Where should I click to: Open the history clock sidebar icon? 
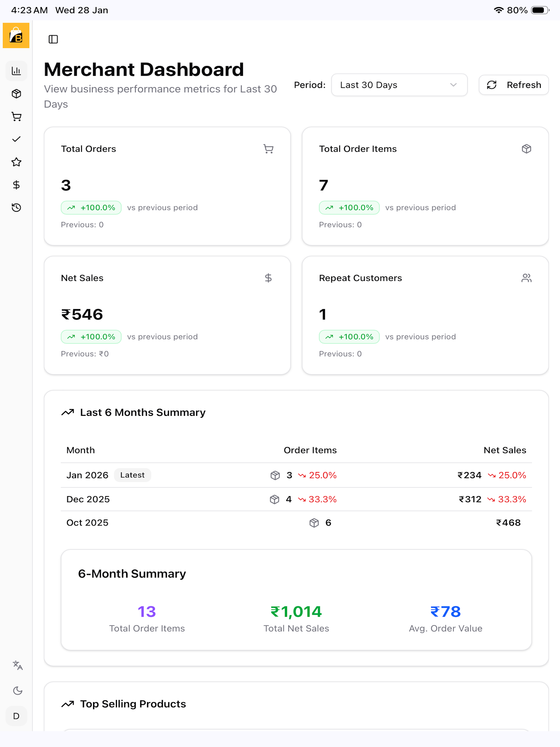tap(16, 207)
